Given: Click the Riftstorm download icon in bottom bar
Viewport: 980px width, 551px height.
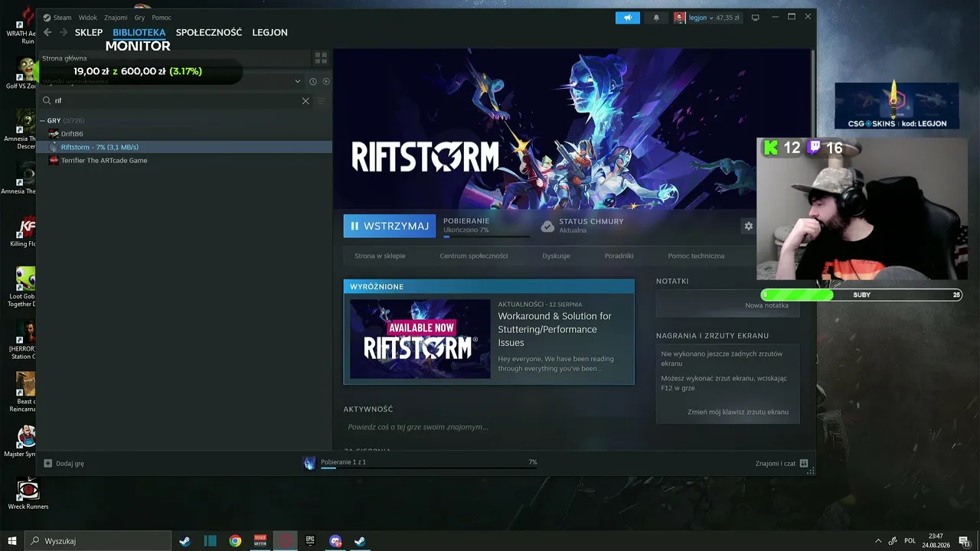Looking at the screenshot, I should click(309, 463).
